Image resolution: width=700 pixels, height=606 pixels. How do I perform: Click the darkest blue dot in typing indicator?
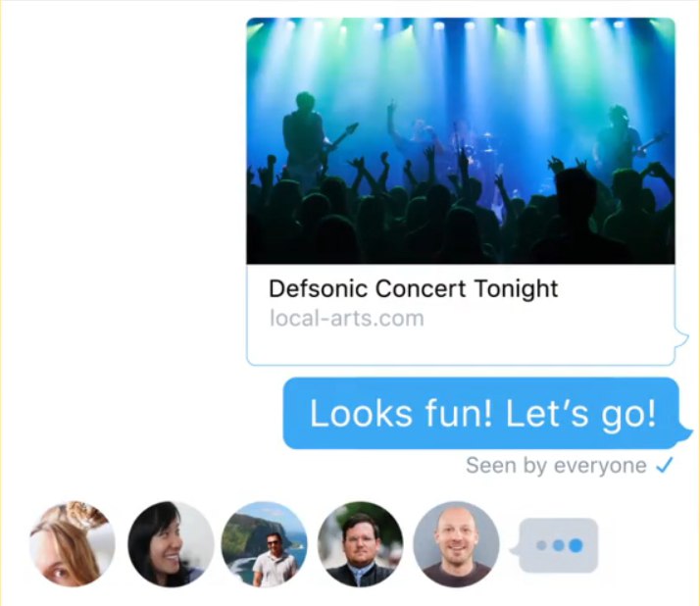tap(575, 545)
